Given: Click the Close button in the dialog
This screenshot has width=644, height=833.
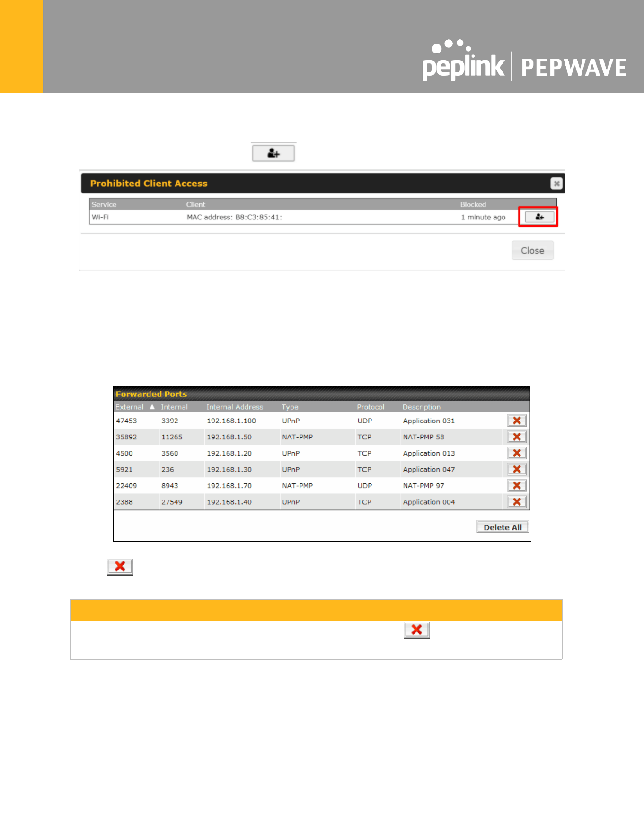Looking at the screenshot, I should [532, 251].
